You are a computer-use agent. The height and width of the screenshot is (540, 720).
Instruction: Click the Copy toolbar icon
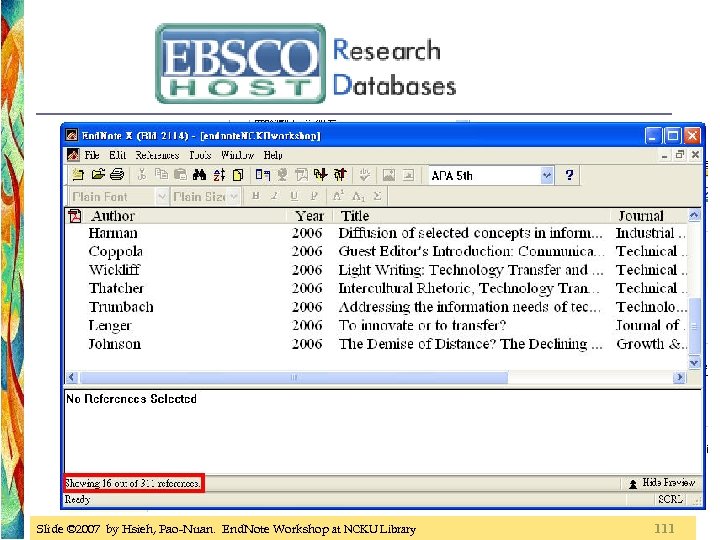[x=161, y=175]
